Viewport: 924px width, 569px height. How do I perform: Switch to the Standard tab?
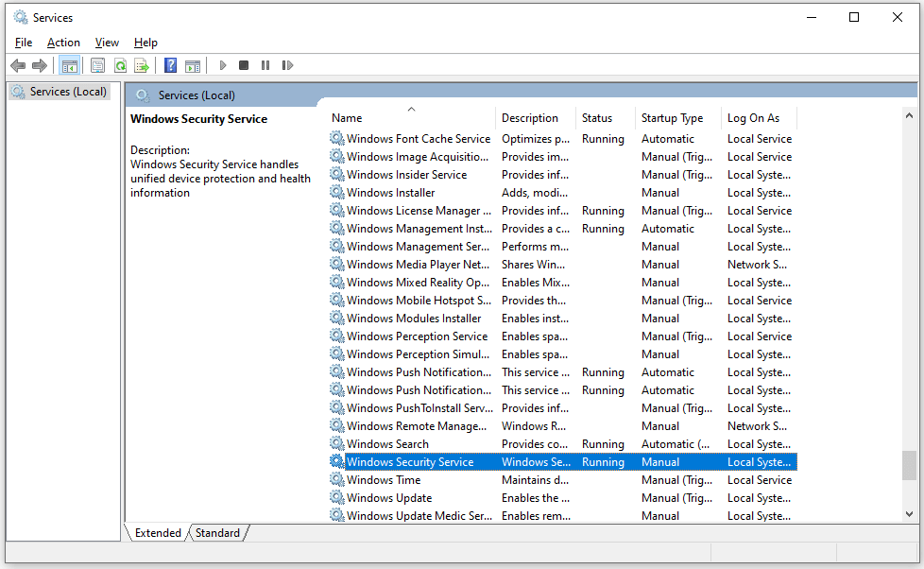pyautogui.click(x=217, y=533)
